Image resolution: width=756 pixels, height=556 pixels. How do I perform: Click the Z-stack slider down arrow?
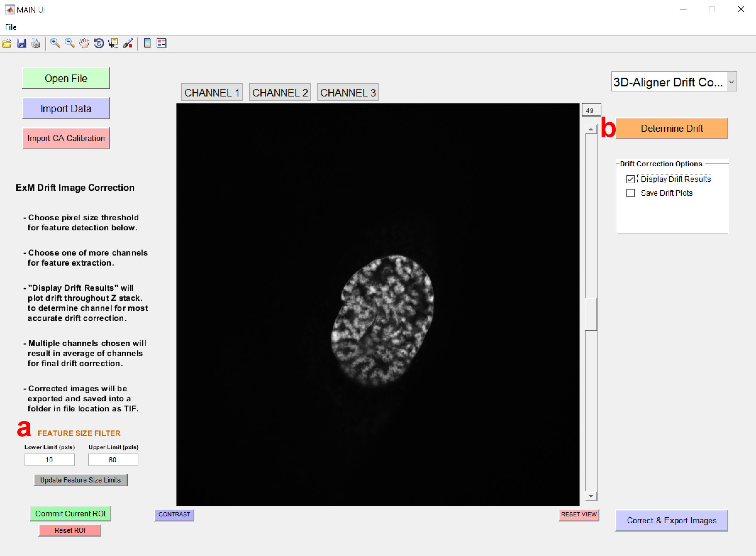[x=591, y=496]
